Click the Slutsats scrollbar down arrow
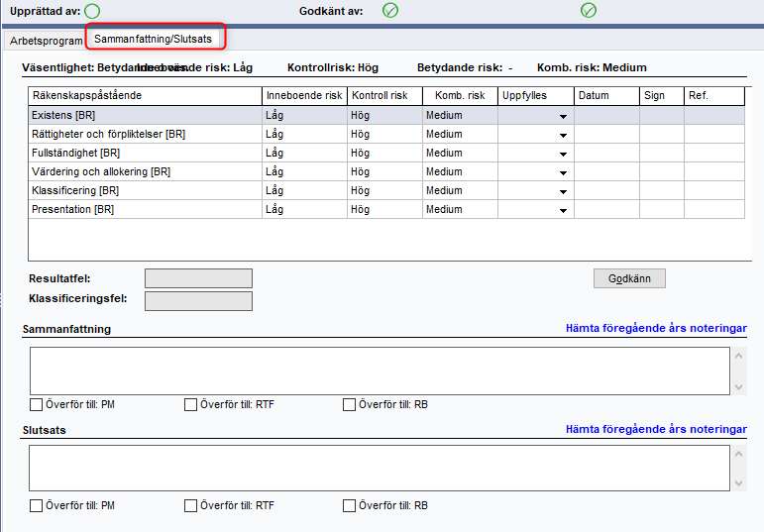The width and height of the screenshot is (764, 532). click(738, 483)
